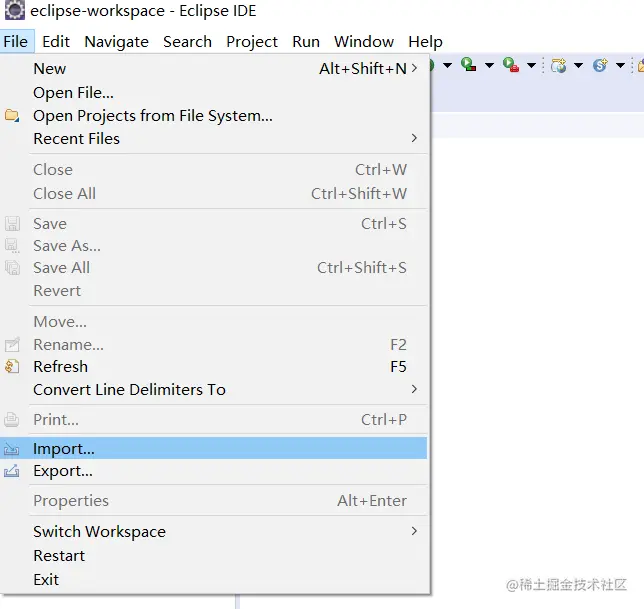Open the Recent Files entry
This screenshot has width=644, height=609.
(x=214, y=138)
